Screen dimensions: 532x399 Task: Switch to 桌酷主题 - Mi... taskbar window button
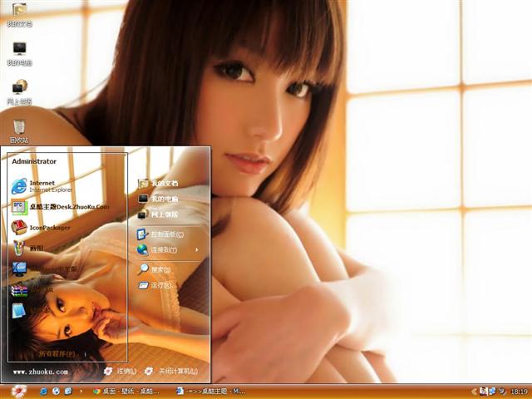click(211, 392)
